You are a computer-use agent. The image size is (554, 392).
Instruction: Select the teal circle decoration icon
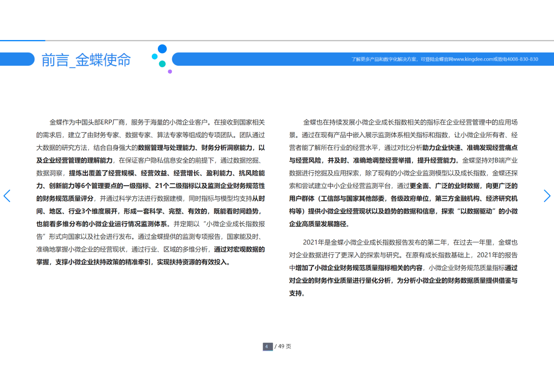pyautogui.click(x=162, y=64)
